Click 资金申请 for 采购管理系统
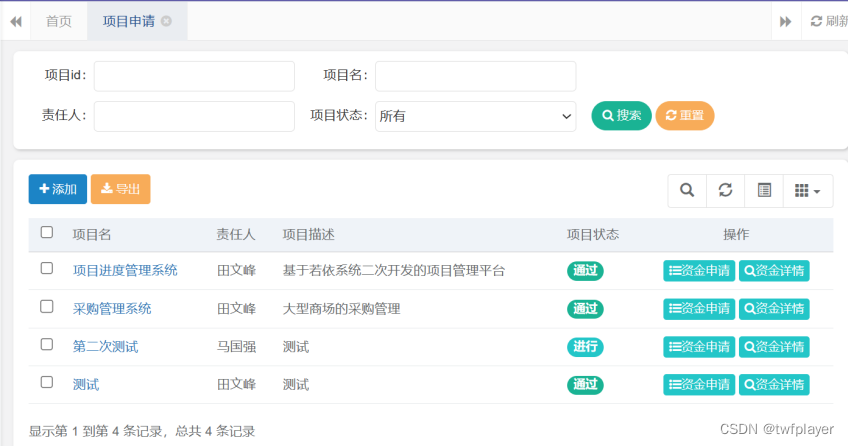The width and height of the screenshot is (849, 446). [699, 309]
